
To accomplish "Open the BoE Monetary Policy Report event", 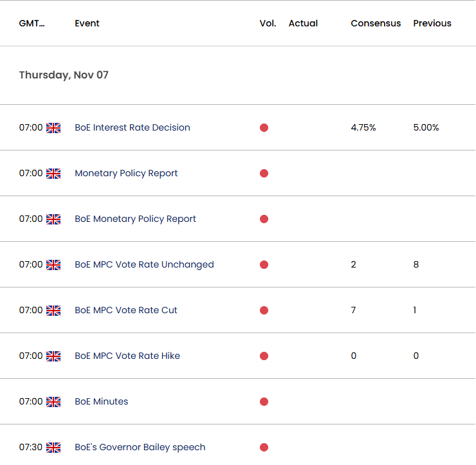I will (135, 219).
